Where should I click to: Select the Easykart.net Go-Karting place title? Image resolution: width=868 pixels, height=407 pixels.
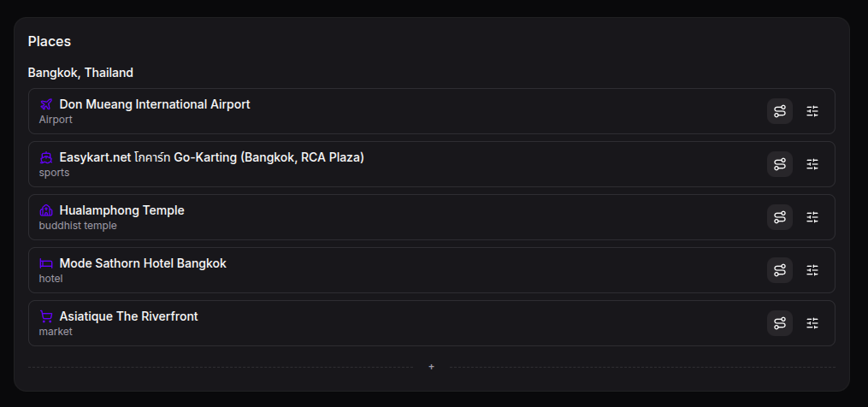pos(211,157)
